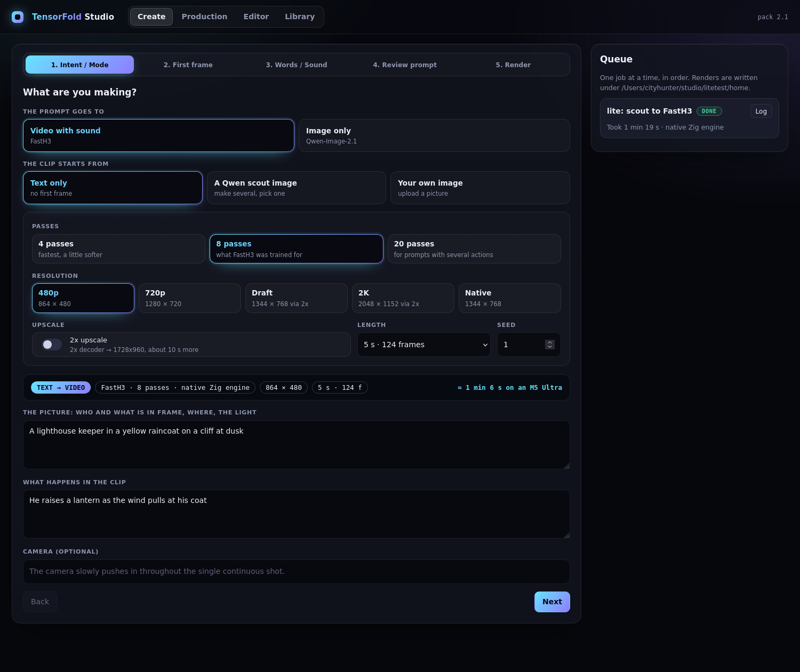Click the TensorFold Studio logo icon
Viewport: 800px width, 672px height.
[18, 17]
